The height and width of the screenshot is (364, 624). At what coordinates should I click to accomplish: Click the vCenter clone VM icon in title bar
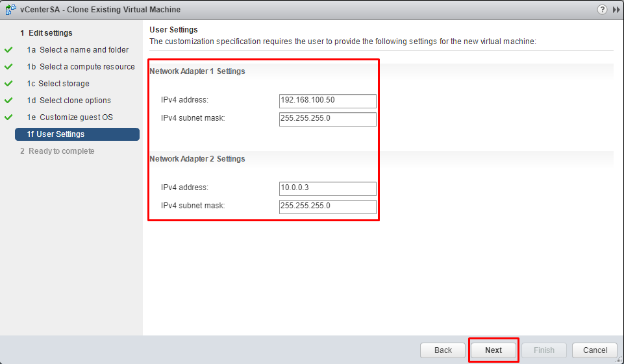pos(11,10)
